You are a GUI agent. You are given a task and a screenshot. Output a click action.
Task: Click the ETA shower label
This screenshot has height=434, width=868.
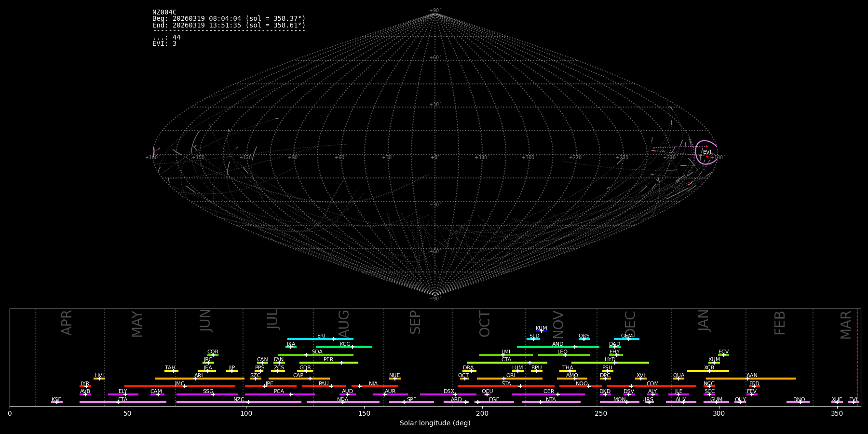click(123, 400)
